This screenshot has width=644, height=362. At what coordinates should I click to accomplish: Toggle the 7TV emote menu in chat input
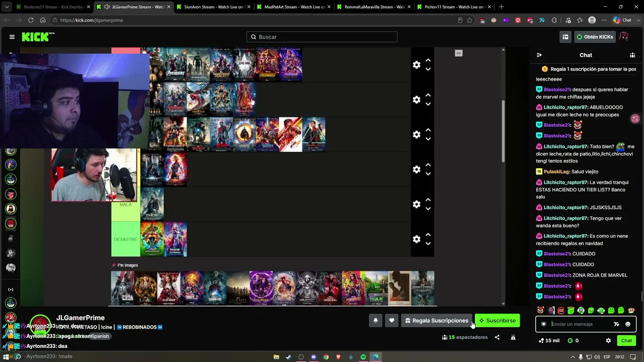(x=616, y=324)
